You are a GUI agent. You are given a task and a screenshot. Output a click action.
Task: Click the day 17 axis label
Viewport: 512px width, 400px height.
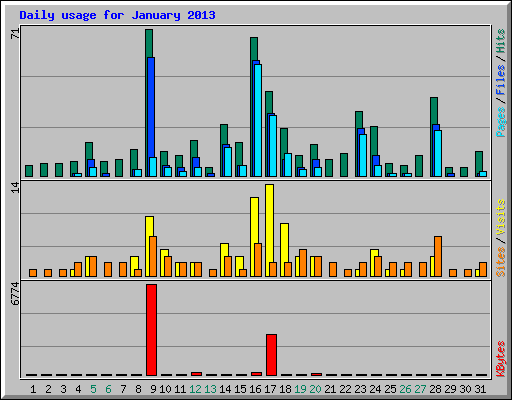(x=270, y=389)
